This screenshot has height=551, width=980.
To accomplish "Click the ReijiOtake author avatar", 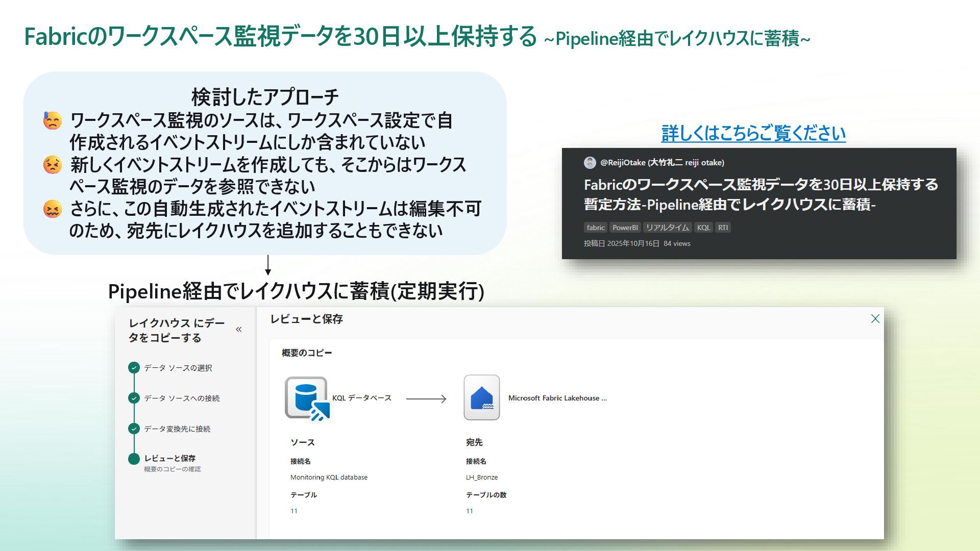I will [x=590, y=163].
